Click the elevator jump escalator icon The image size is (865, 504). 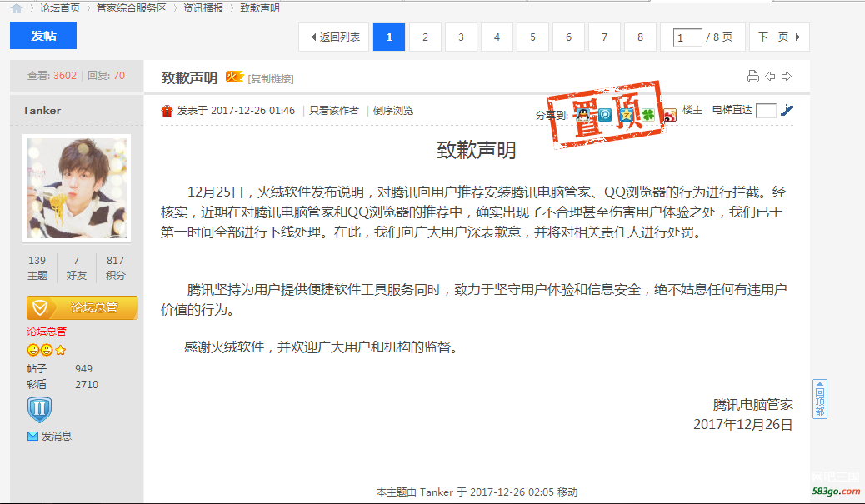[x=787, y=110]
